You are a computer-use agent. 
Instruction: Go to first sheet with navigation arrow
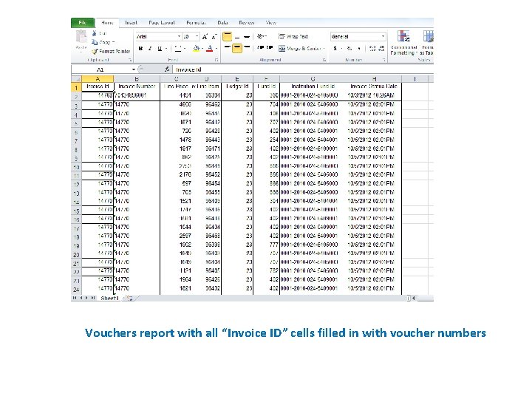pos(75,298)
